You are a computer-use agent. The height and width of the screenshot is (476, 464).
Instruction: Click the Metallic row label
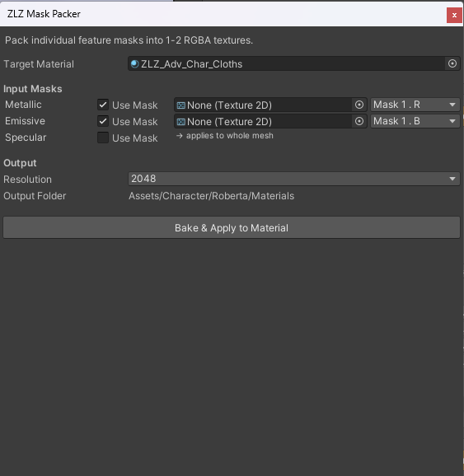(23, 105)
